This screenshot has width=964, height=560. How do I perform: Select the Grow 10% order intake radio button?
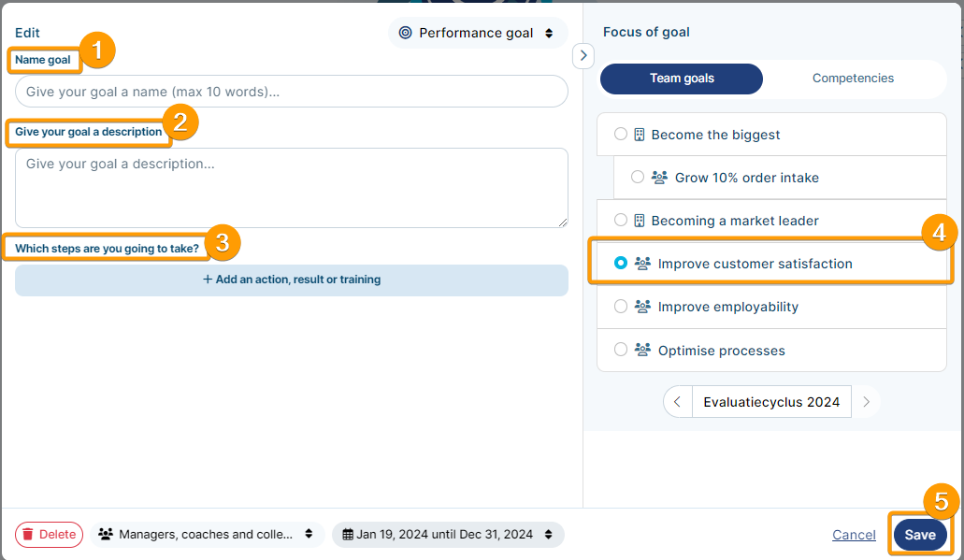638,177
